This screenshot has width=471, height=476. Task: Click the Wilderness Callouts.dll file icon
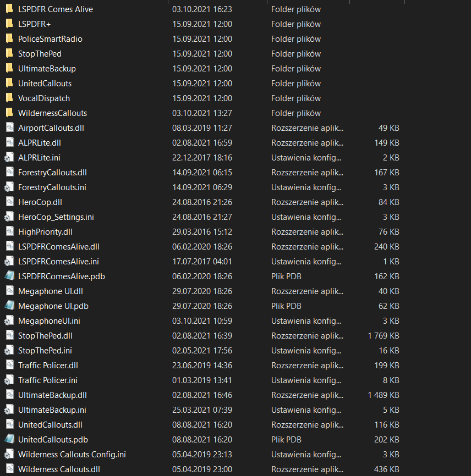(x=9, y=469)
